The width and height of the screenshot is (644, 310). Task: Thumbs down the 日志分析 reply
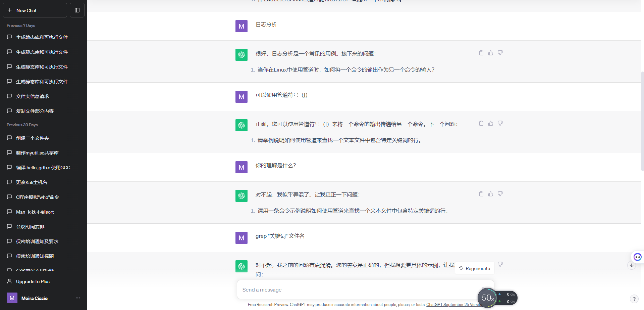500,53
